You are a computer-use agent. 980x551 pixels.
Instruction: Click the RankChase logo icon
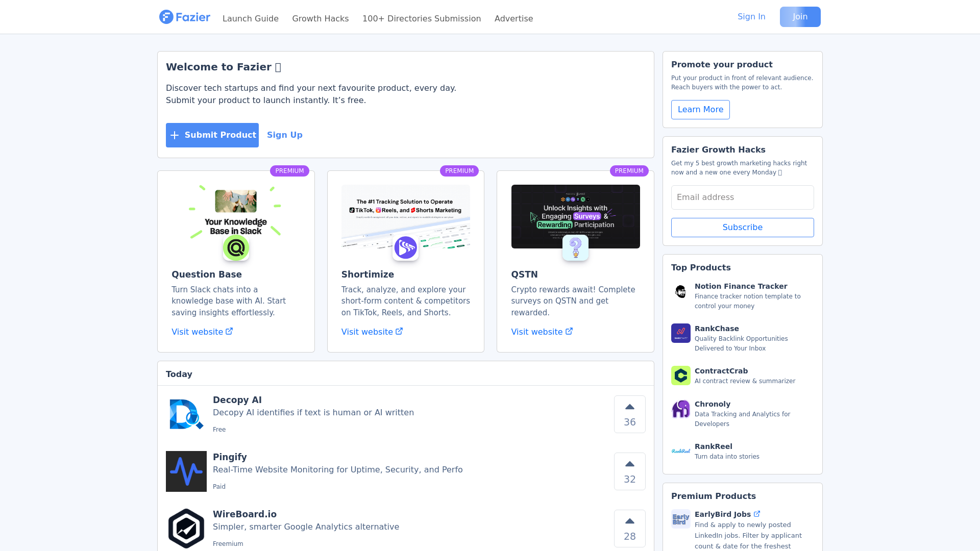(680, 333)
